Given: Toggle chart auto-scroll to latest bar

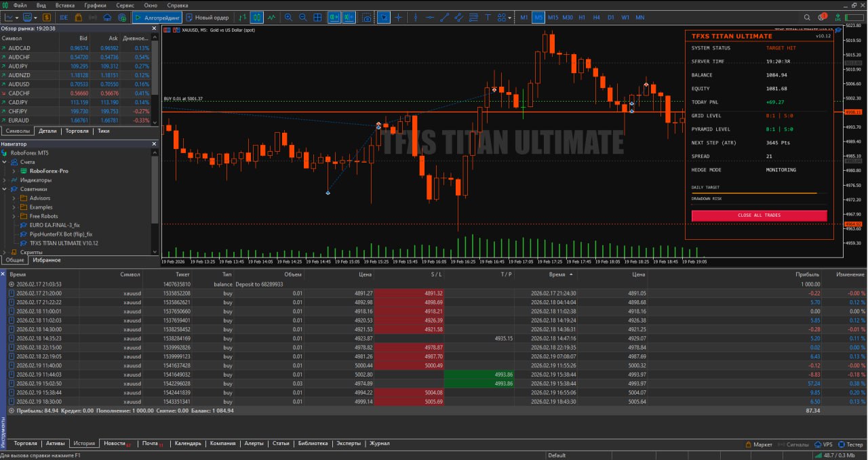Looking at the screenshot, I should pyautogui.click(x=334, y=18).
